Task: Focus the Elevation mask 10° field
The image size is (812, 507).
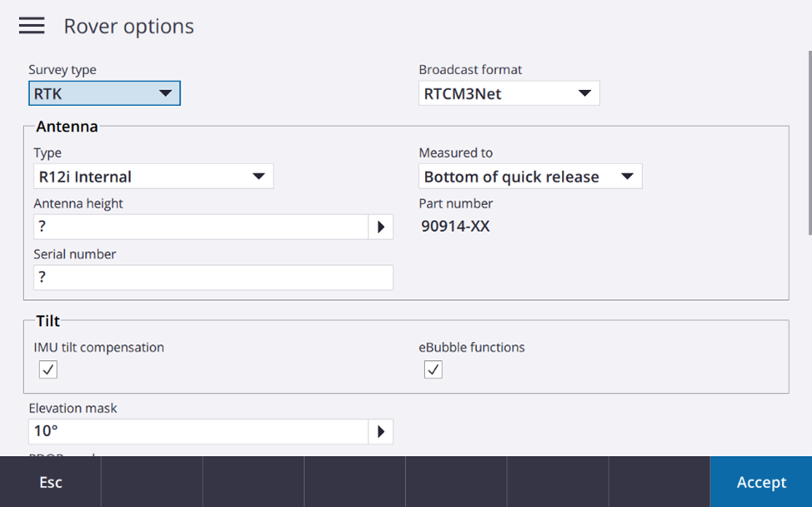Action: pos(198,432)
